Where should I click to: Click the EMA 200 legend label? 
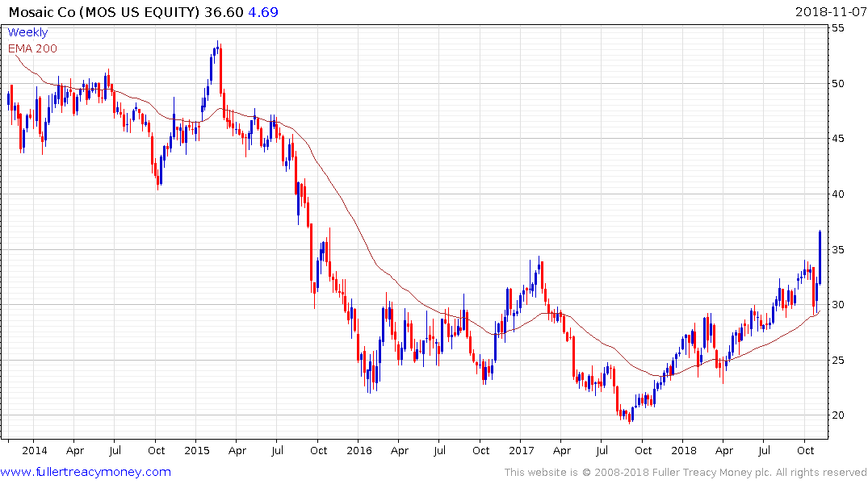32,48
